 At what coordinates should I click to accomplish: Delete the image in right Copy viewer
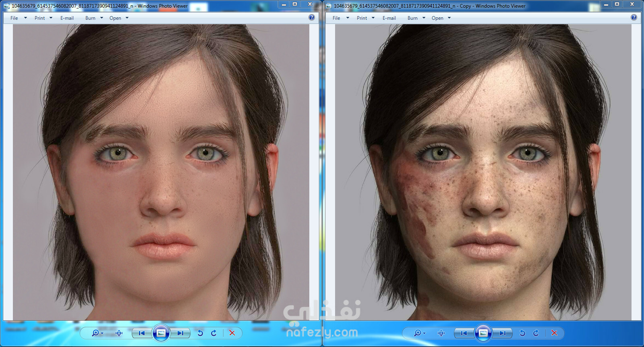(554, 333)
